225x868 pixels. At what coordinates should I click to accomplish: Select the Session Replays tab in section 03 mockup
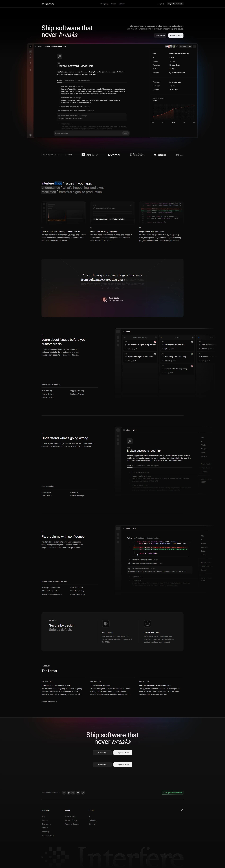pyautogui.click(x=153, y=538)
